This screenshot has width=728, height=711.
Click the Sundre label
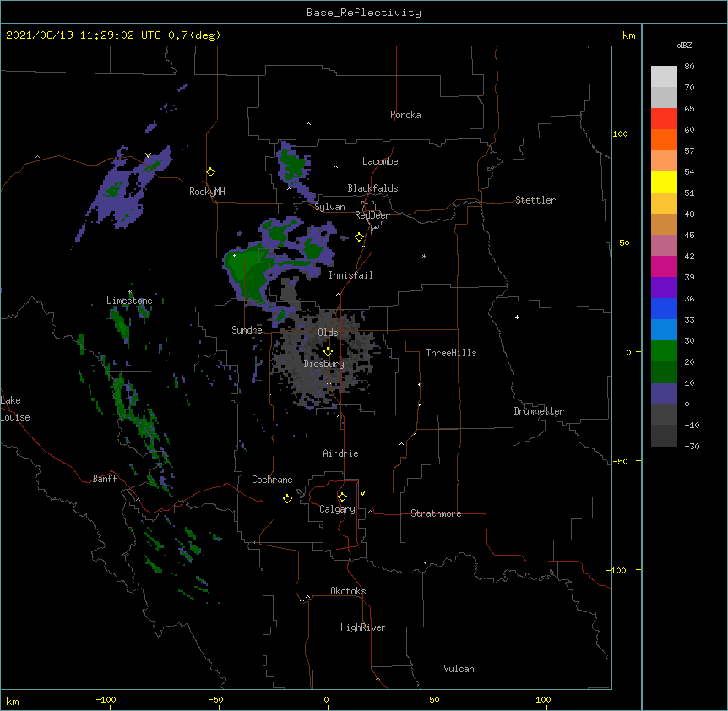pos(247,330)
